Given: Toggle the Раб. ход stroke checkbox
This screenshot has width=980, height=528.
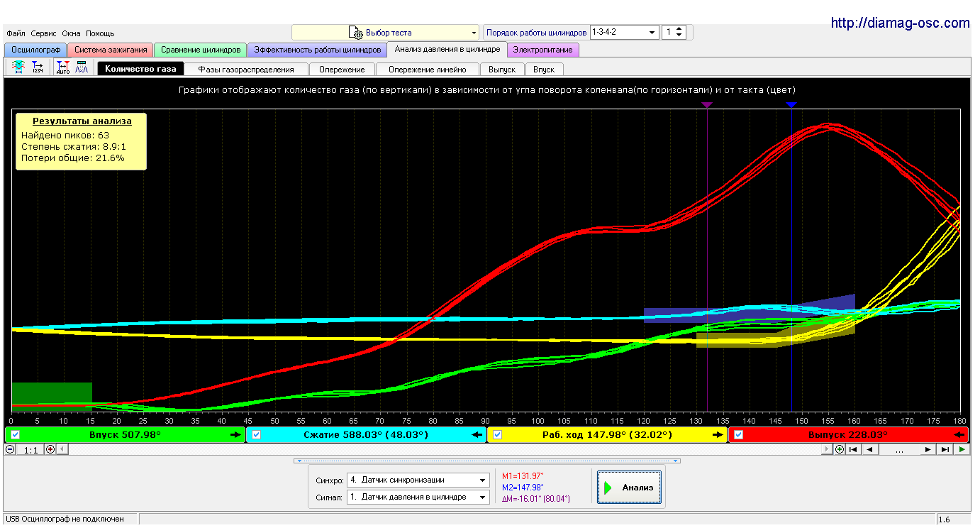Looking at the screenshot, I should click(x=498, y=435).
